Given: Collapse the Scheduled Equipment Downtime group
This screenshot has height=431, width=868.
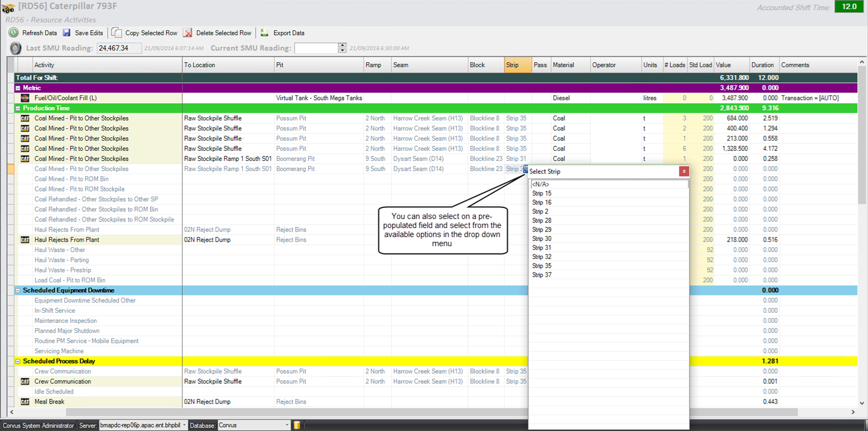Looking at the screenshot, I should point(18,290).
